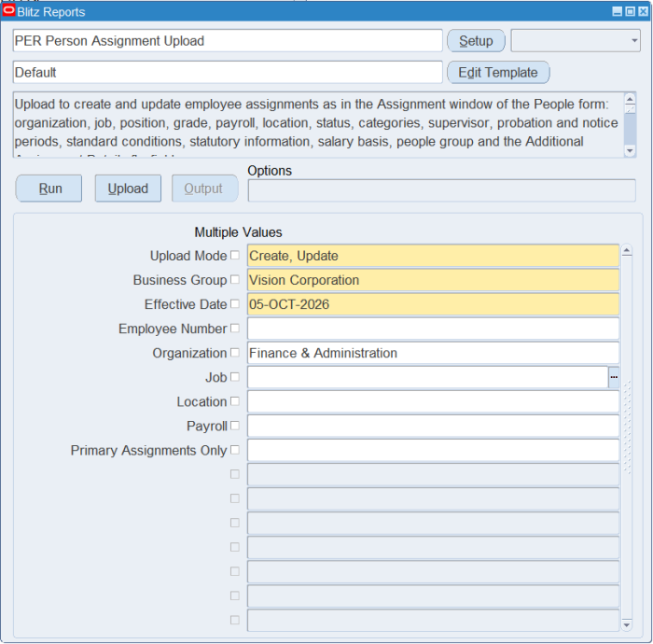Toggle Primary Assignments Only checkbox
Viewport: 653px width, 644px height.
pos(235,450)
